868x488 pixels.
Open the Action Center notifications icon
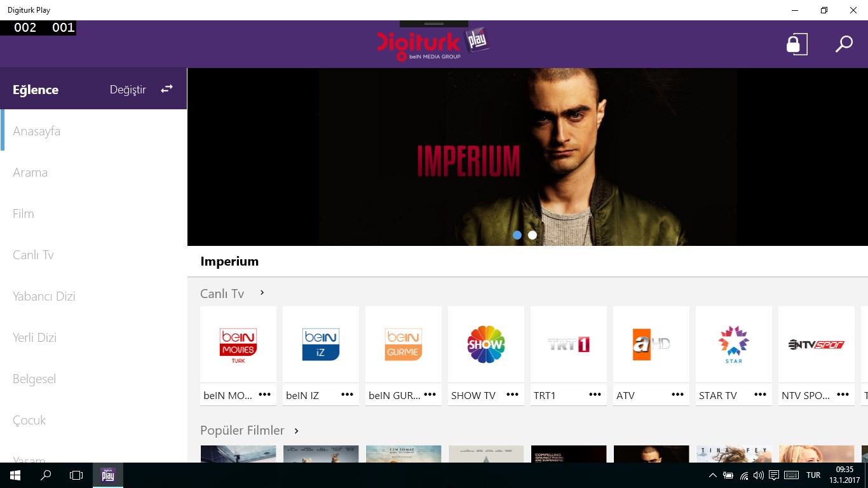[774, 475]
